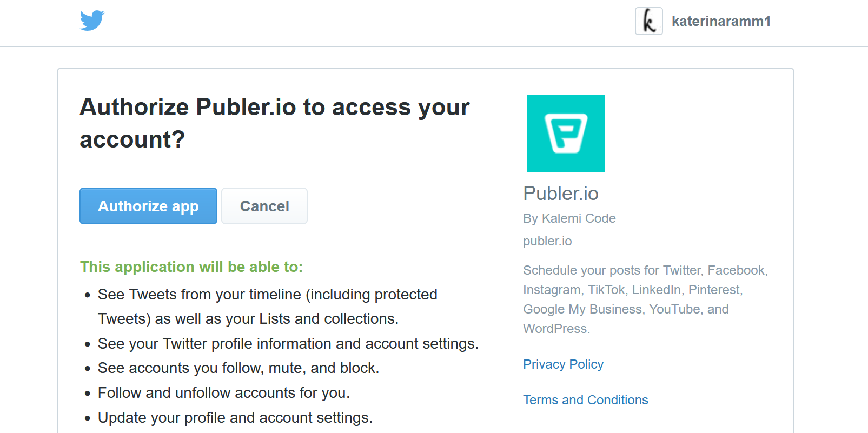Click the 'Update your profile' permission item
868x433 pixels.
click(x=235, y=418)
